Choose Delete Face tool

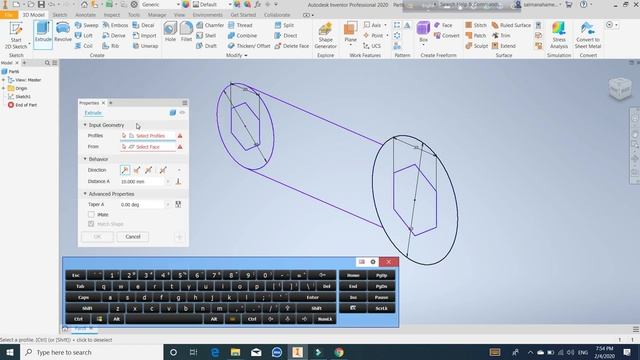291,46
